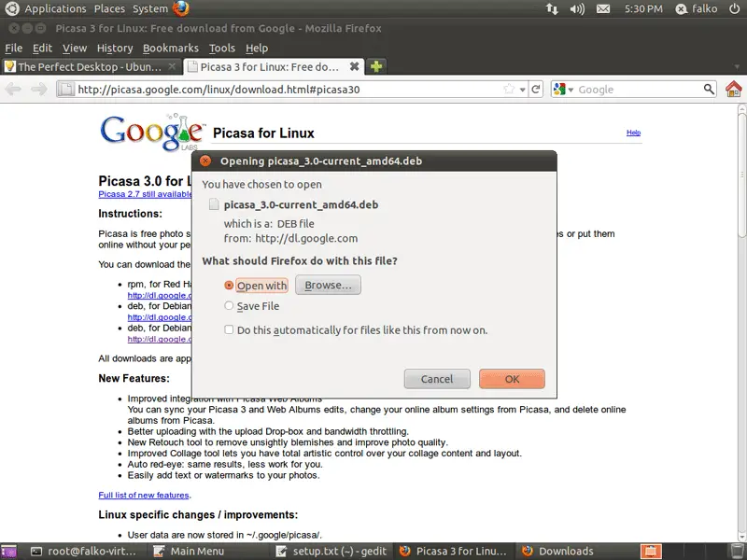This screenshot has height=560, width=747.
Task: Open the address bar history dropdown arrow
Action: pyautogui.click(x=523, y=90)
